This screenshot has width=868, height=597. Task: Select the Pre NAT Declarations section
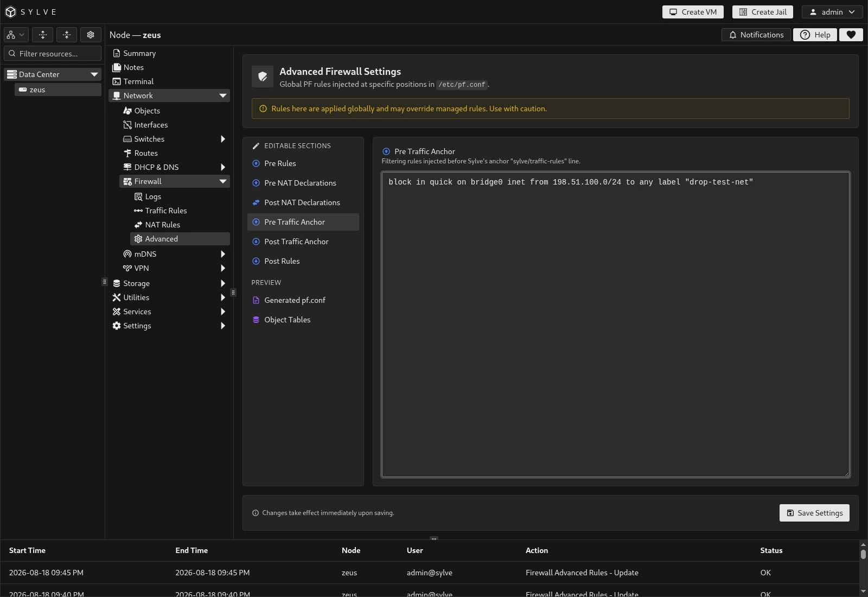pyautogui.click(x=303, y=183)
